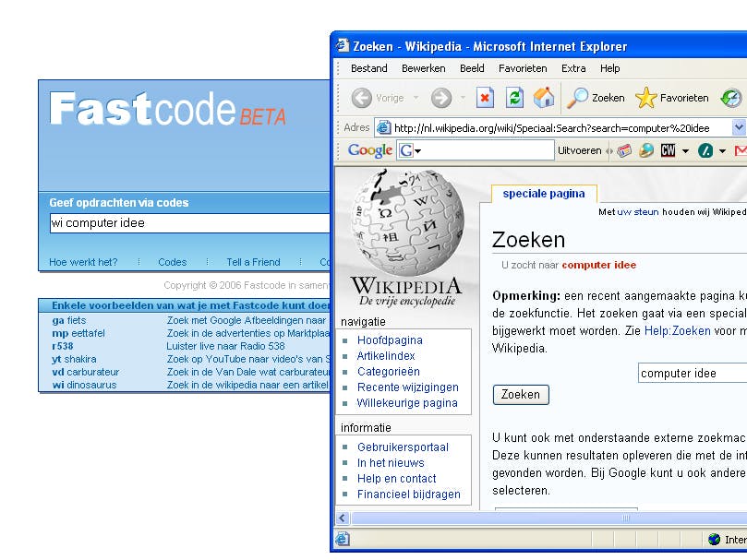Open the dropdown arrow next to CW icon
Screen dimensions: 747x560
[x=685, y=151]
